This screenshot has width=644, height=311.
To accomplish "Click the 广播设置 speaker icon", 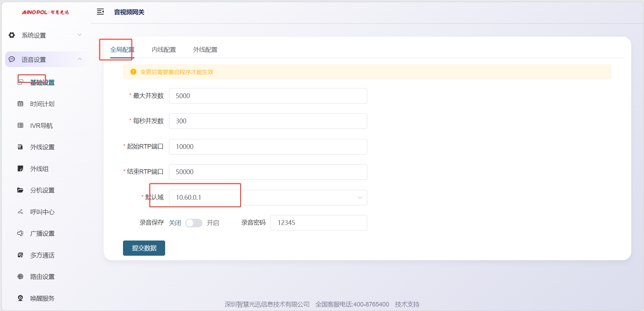I will [x=20, y=234].
